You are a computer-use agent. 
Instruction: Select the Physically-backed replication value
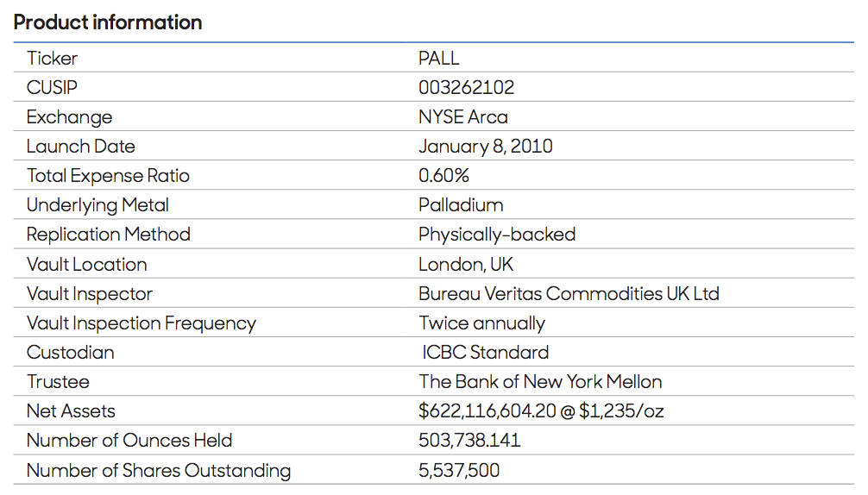496,235
